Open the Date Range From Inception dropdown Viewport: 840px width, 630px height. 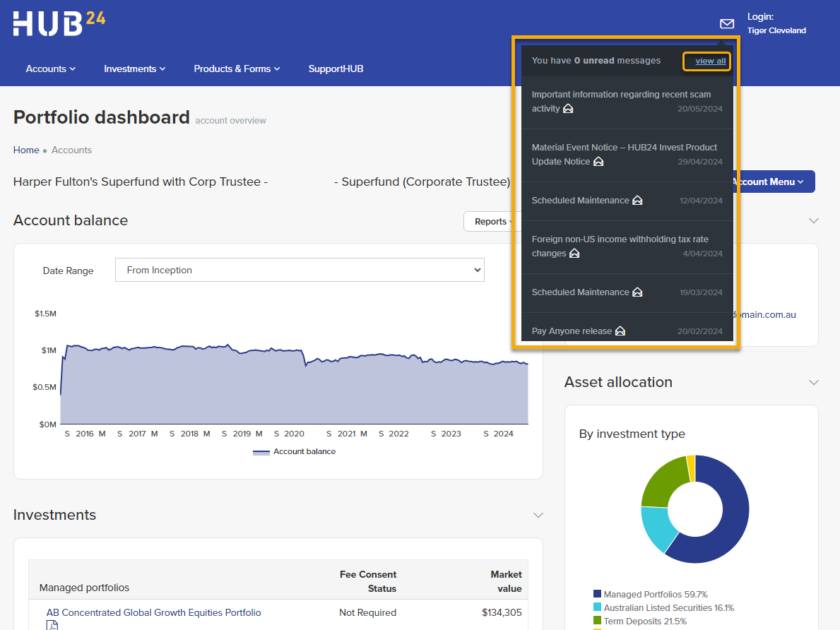(x=300, y=270)
